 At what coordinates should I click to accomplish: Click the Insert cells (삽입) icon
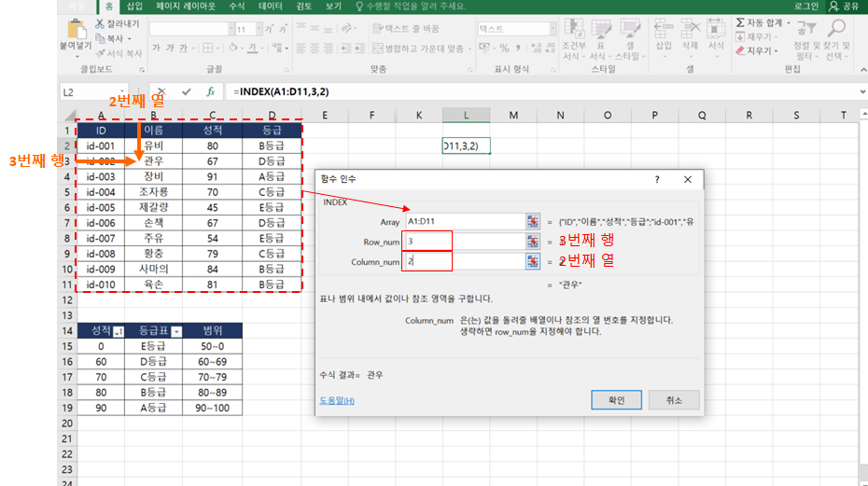(x=664, y=29)
